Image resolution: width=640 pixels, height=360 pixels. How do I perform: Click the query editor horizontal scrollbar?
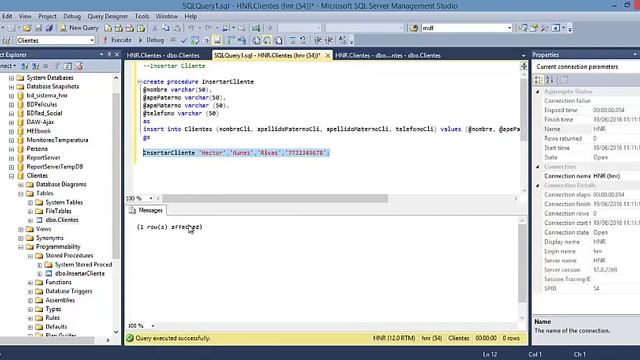[275, 198]
